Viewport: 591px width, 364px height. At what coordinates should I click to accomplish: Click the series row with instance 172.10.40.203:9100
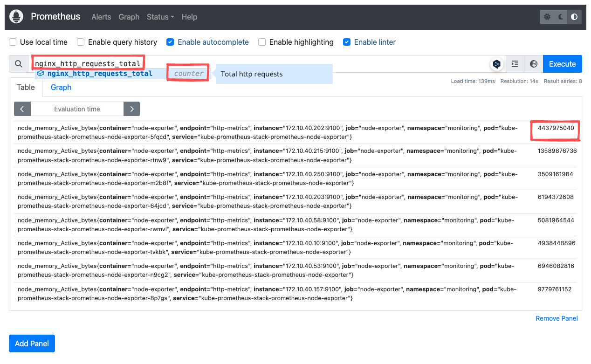295,201
